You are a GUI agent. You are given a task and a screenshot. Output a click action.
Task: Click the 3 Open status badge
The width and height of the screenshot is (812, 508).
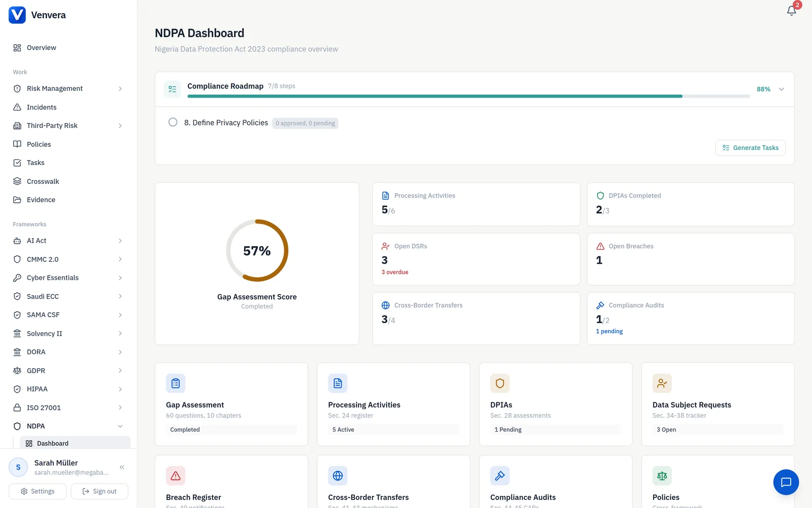click(718, 430)
